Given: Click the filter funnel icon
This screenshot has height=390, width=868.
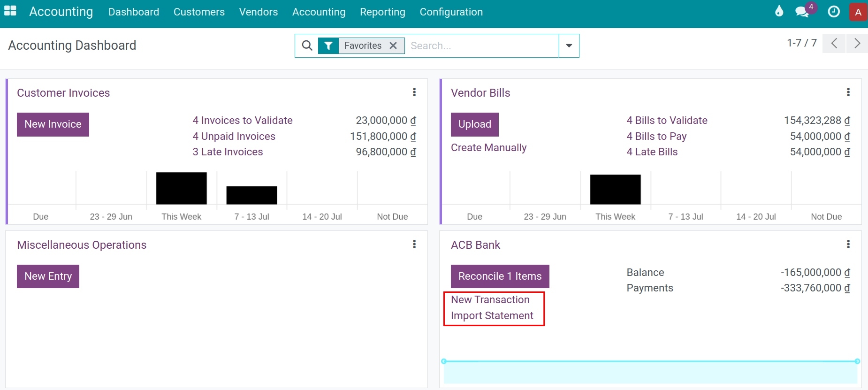Looking at the screenshot, I should click(x=328, y=46).
